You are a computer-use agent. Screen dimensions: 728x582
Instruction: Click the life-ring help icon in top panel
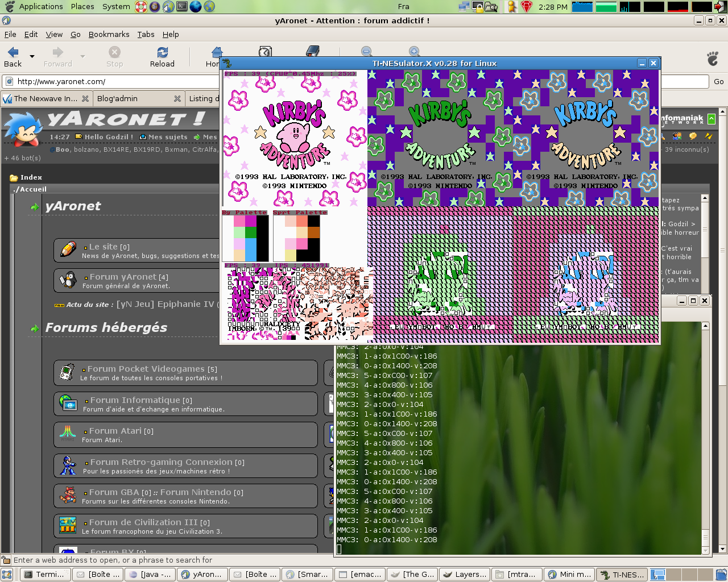click(x=141, y=7)
